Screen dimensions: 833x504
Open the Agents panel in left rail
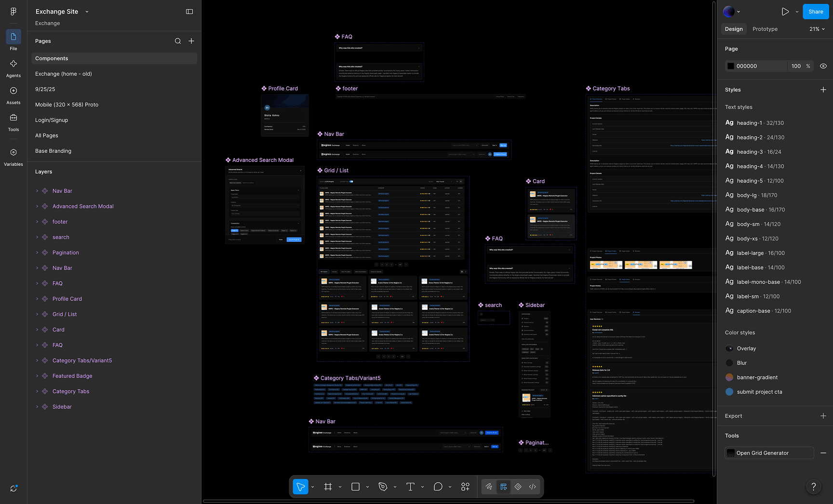coord(13,68)
